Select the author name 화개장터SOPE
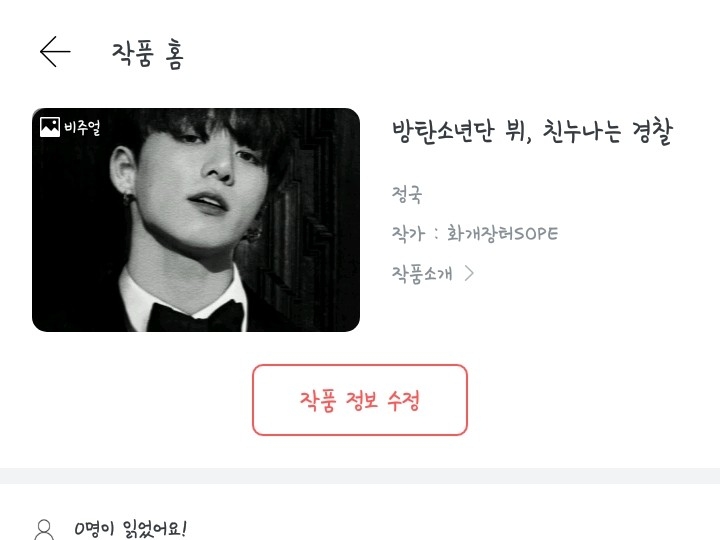 pos(502,234)
